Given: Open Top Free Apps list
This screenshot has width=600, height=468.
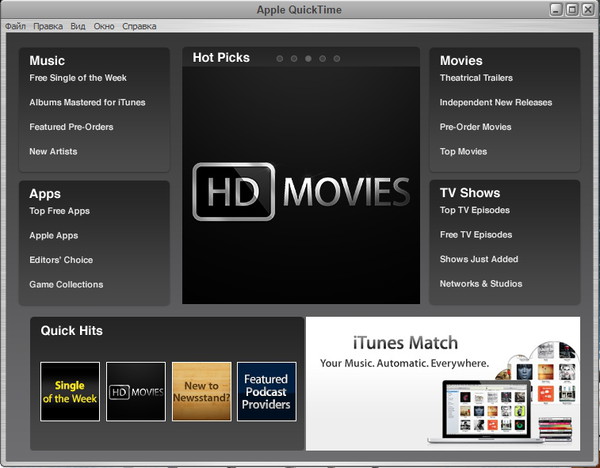Looking at the screenshot, I should 60,211.
